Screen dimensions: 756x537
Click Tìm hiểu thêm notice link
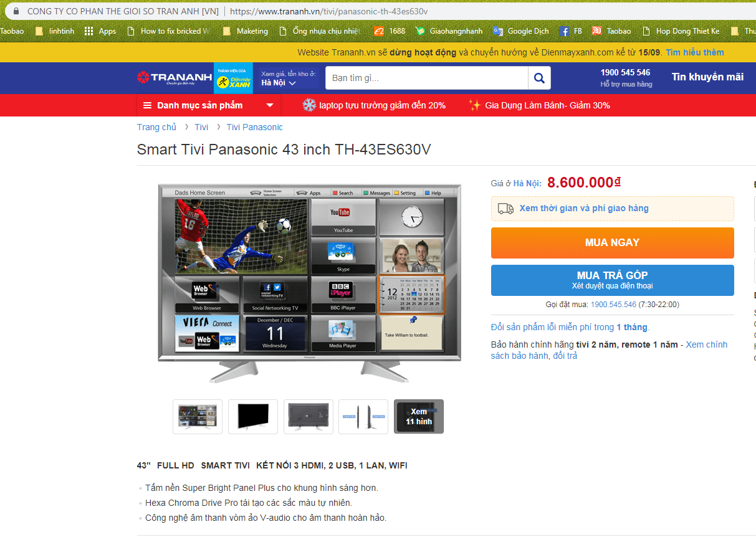[x=695, y=52]
